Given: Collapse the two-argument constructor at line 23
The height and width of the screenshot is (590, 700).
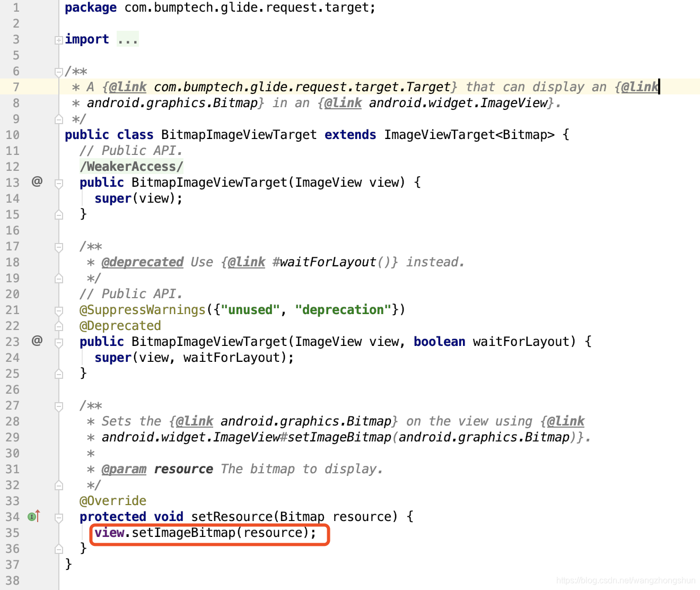Looking at the screenshot, I should click(59, 343).
